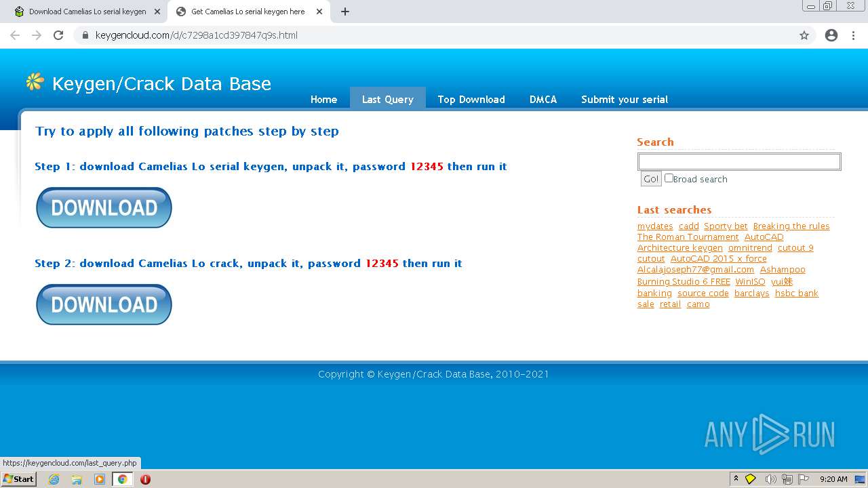
Task: Click inside the Search text box
Action: [x=739, y=161]
